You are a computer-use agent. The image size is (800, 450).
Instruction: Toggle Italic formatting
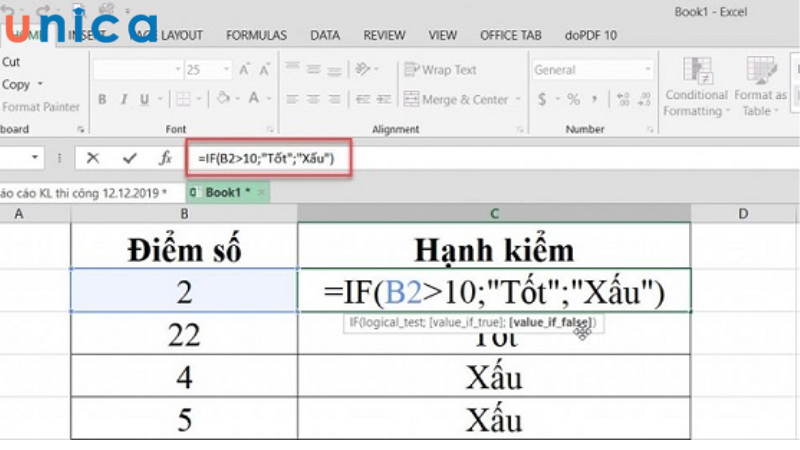point(123,99)
